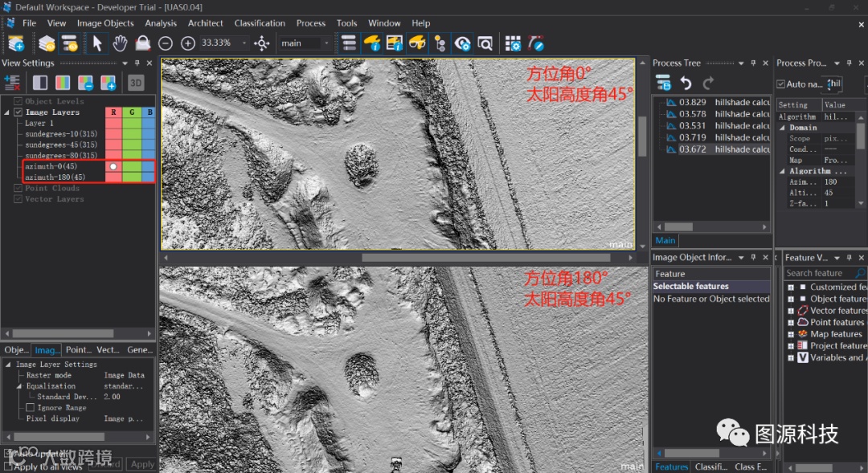Click the redo arrow in Process Tree
The width and height of the screenshot is (868, 473).
point(708,83)
